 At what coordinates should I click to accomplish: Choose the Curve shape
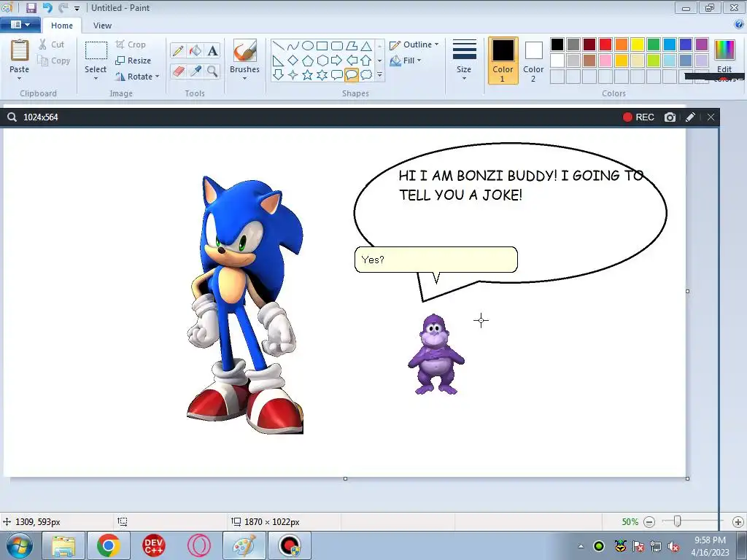(293, 46)
